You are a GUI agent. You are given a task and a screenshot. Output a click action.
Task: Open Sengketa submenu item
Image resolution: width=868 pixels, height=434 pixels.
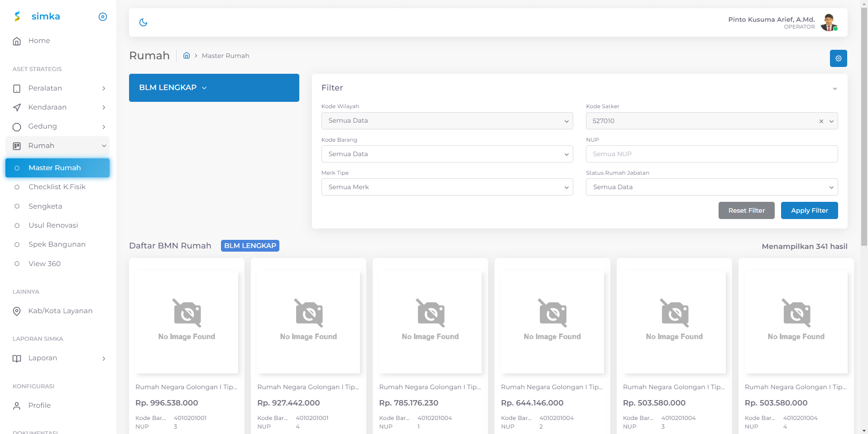tap(58, 206)
